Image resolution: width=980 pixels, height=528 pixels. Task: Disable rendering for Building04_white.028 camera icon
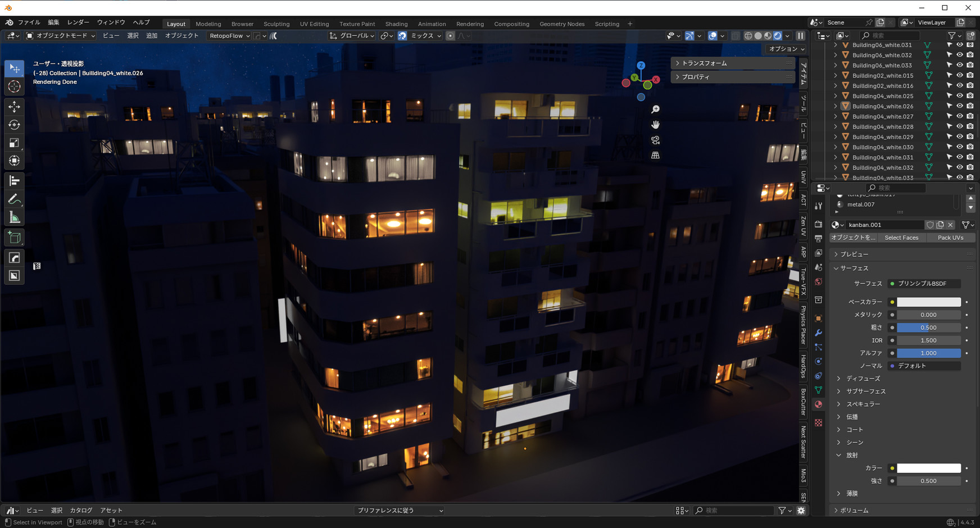pos(970,126)
